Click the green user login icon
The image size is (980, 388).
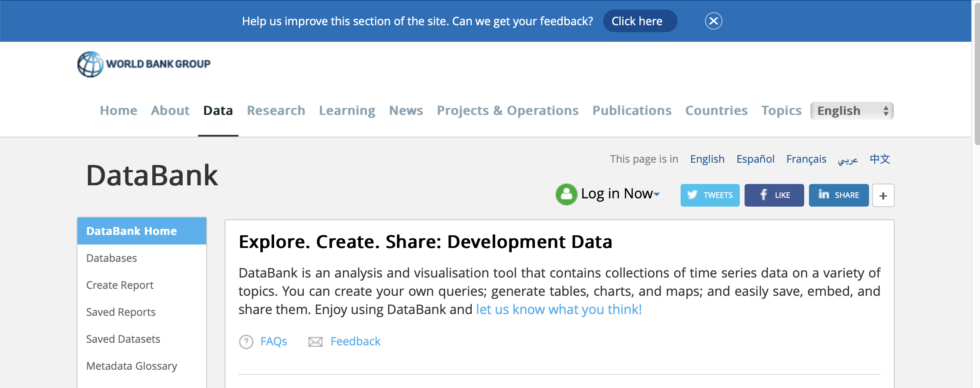[566, 194]
